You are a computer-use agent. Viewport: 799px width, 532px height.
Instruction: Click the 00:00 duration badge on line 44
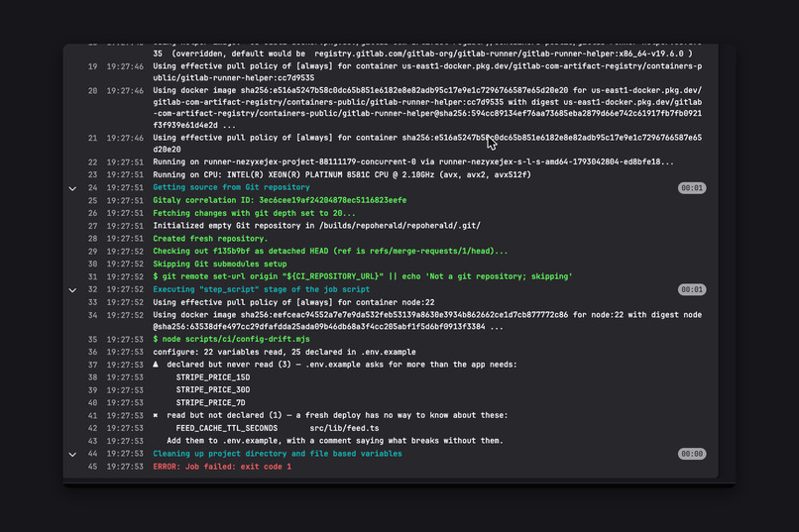692,454
